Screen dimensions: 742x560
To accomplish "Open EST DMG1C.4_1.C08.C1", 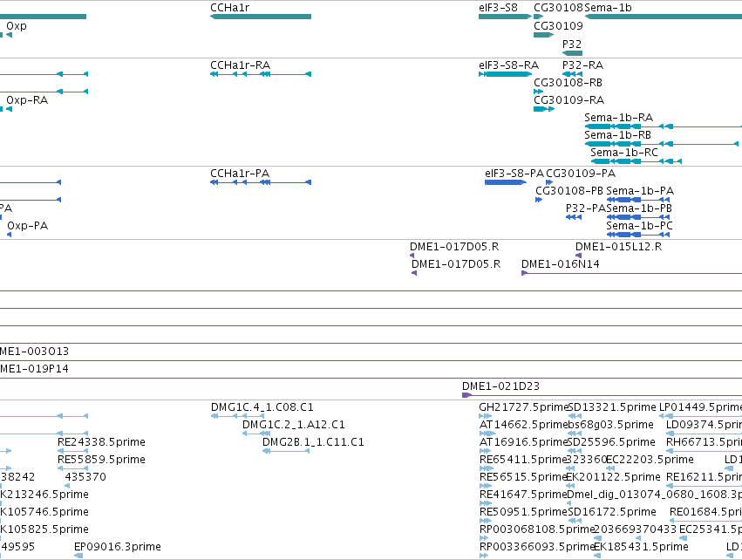I will pos(237,416).
